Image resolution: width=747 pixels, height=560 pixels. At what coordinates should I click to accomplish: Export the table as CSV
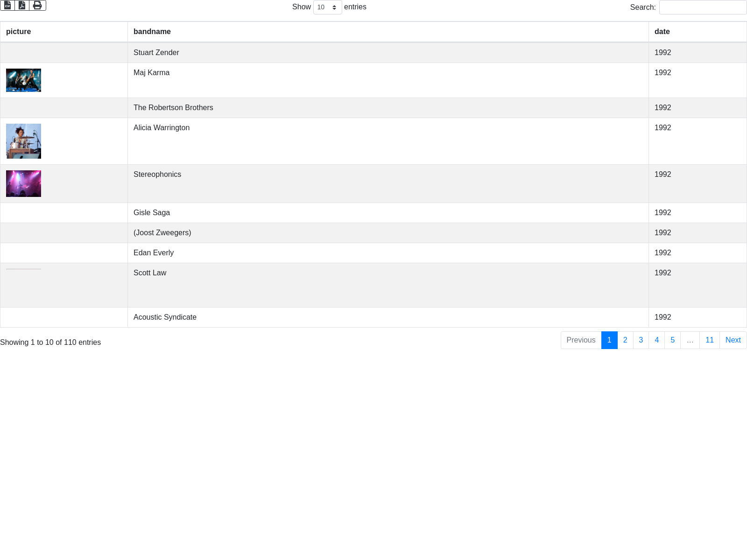tap(7, 6)
